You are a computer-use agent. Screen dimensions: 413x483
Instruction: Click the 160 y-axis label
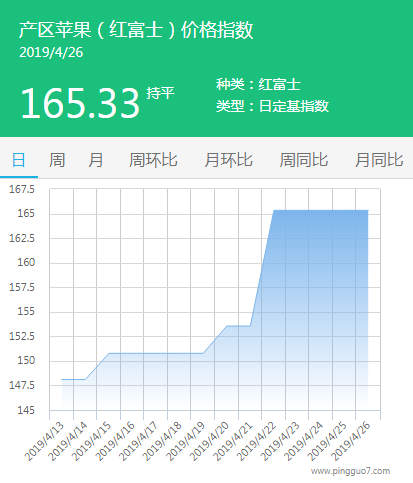[x=26, y=262]
